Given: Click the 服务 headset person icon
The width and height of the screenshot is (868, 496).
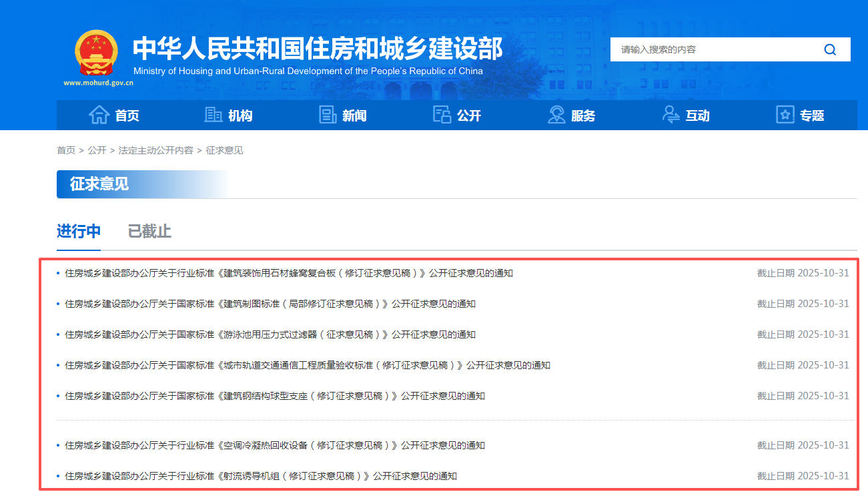Looking at the screenshot, I should click(556, 115).
